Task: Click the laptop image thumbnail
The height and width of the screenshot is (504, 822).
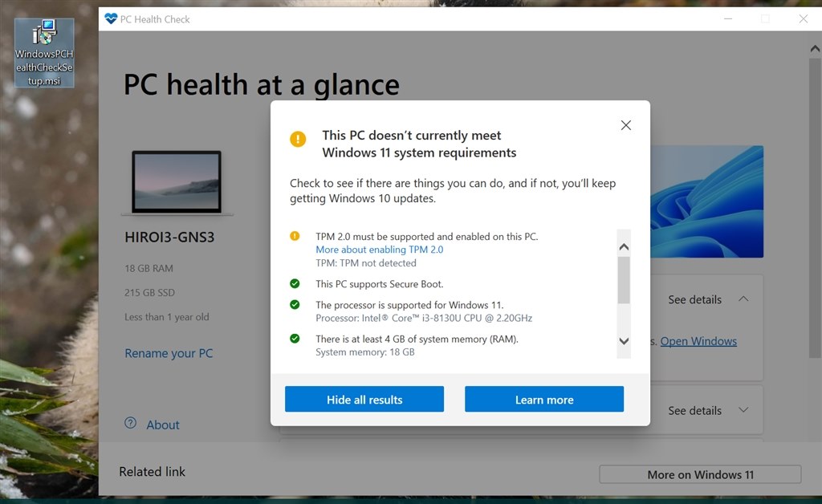Action: [177, 182]
